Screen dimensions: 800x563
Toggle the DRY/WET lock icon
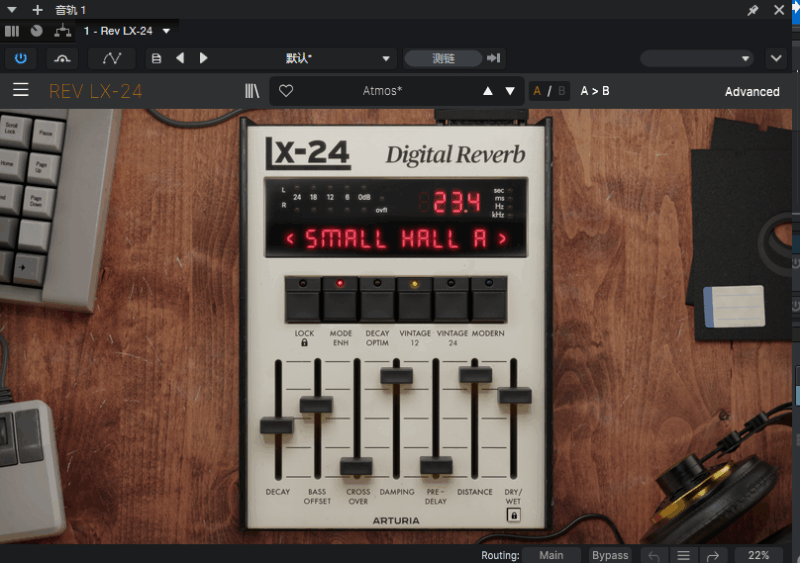coord(514,516)
